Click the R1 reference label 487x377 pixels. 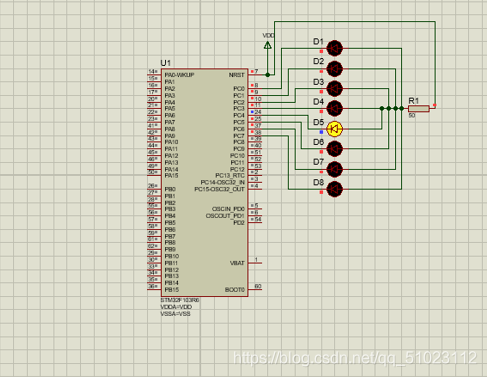coord(414,101)
